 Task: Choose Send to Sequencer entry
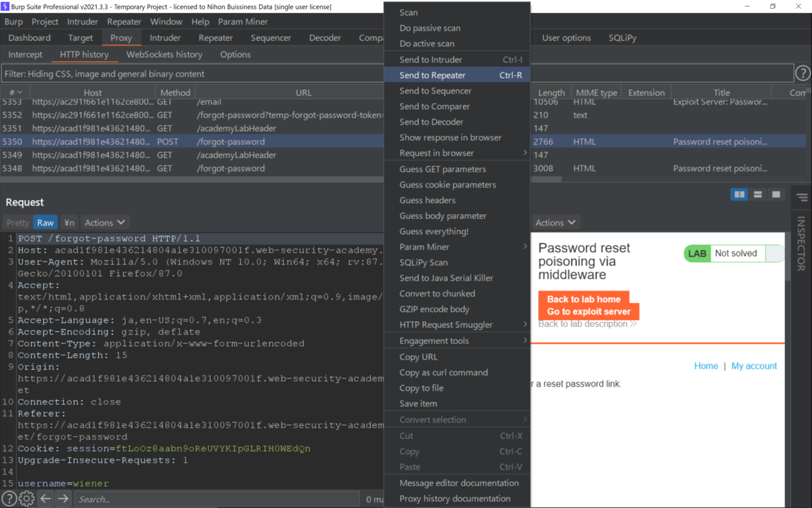click(457, 91)
